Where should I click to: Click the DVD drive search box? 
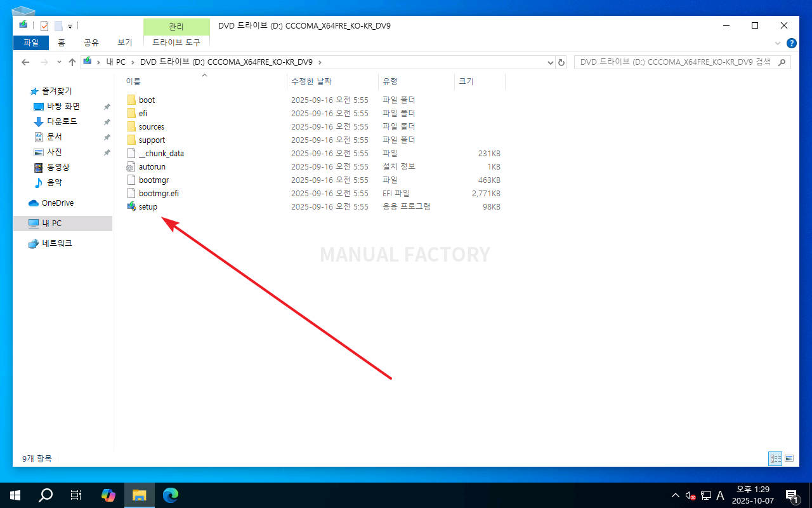(x=675, y=62)
